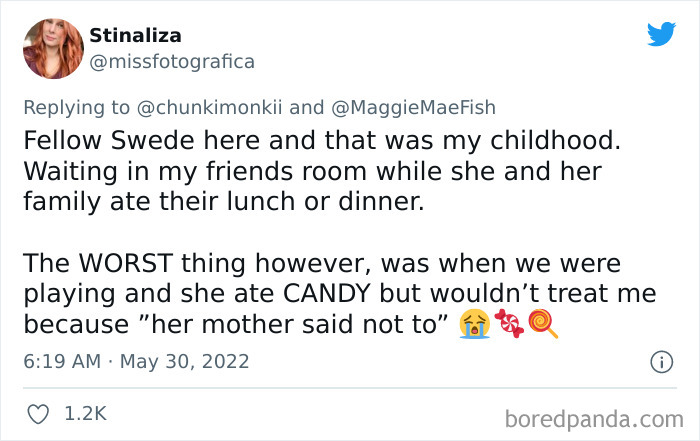The image size is (700, 441).
Task: Click the Twitter bird logo
Action: click(661, 35)
